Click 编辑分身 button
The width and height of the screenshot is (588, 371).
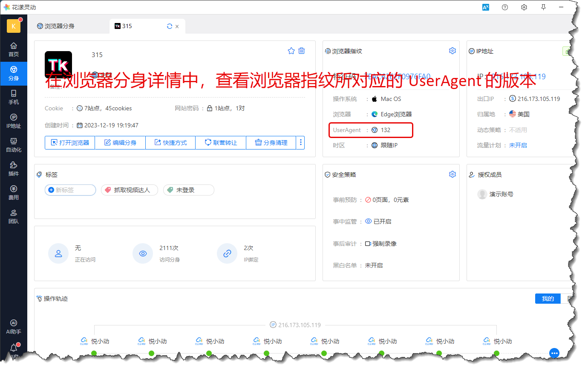120,143
